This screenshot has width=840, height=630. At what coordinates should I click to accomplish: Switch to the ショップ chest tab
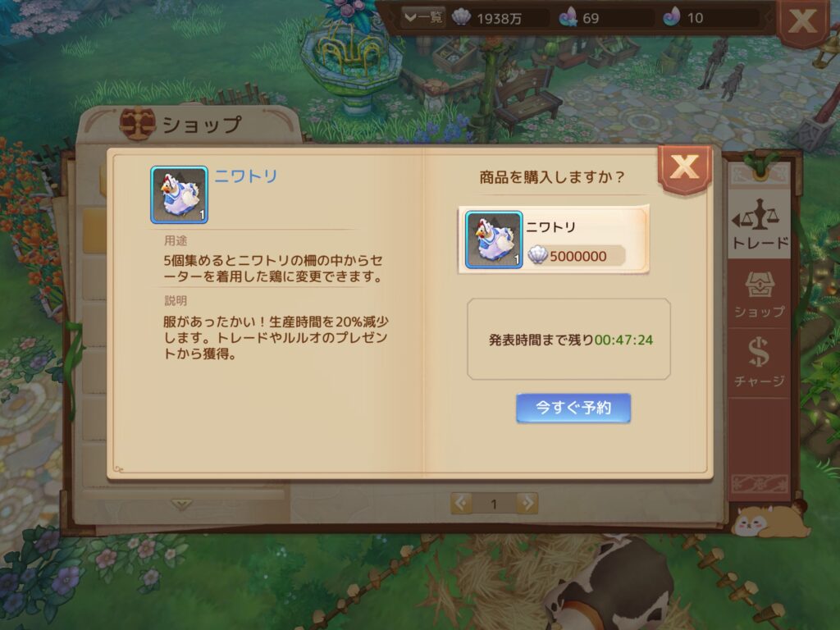click(759, 294)
